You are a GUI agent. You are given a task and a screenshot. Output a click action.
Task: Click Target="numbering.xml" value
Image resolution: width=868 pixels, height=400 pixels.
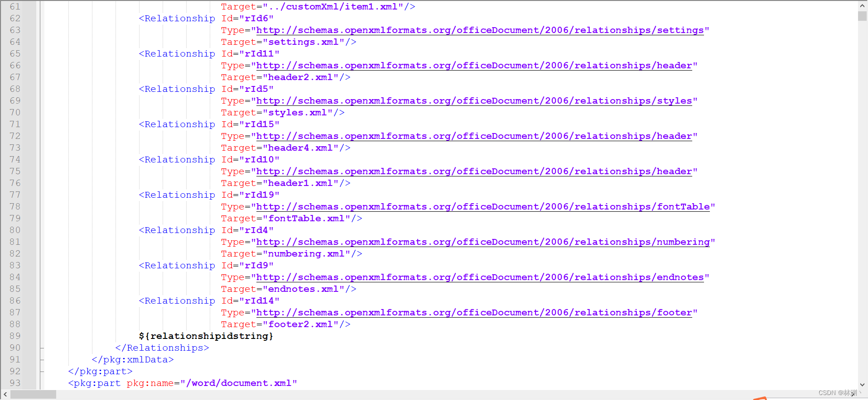(306, 254)
